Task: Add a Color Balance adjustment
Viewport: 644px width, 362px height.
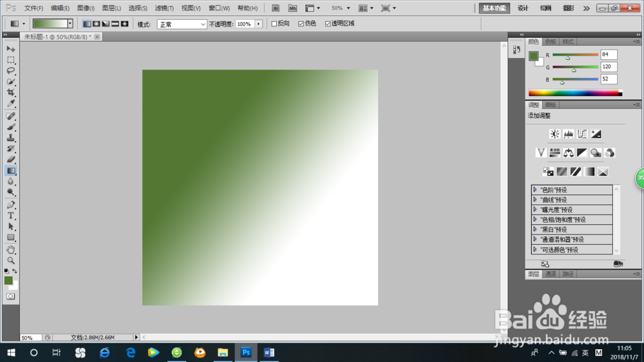Action: (569, 153)
